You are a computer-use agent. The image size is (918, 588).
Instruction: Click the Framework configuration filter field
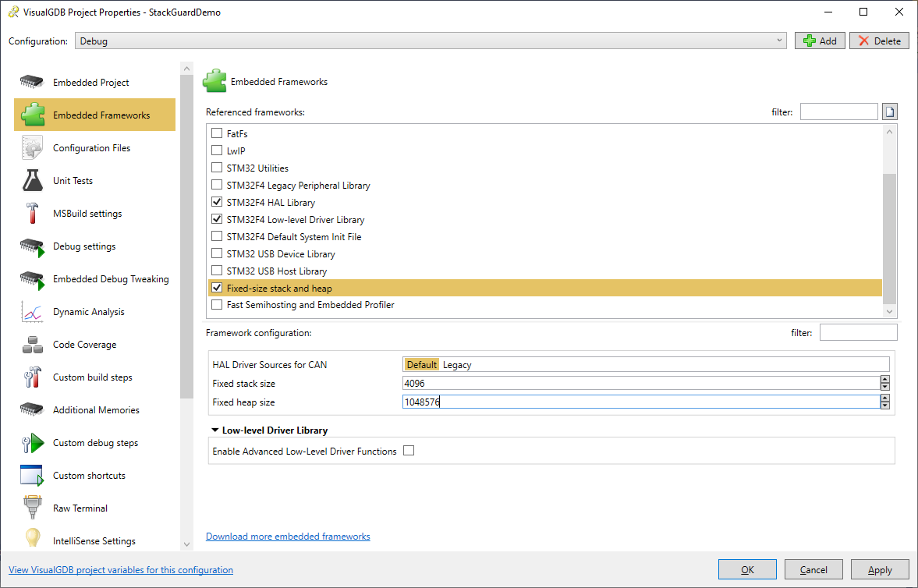pyautogui.click(x=858, y=332)
